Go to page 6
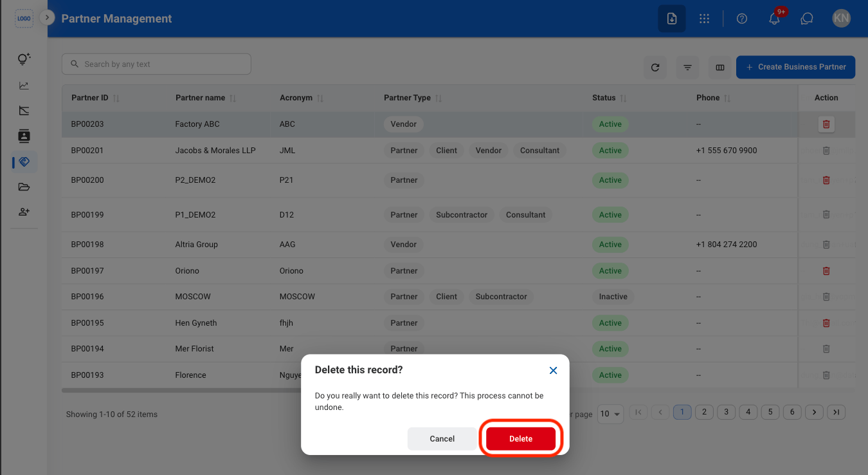Image resolution: width=868 pixels, height=475 pixels. pyautogui.click(x=792, y=412)
